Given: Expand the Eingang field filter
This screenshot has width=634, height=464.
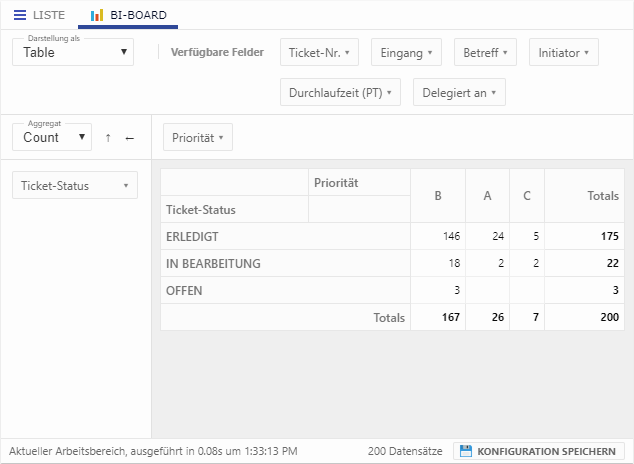Looking at the screenshot, I should [406, 52].
